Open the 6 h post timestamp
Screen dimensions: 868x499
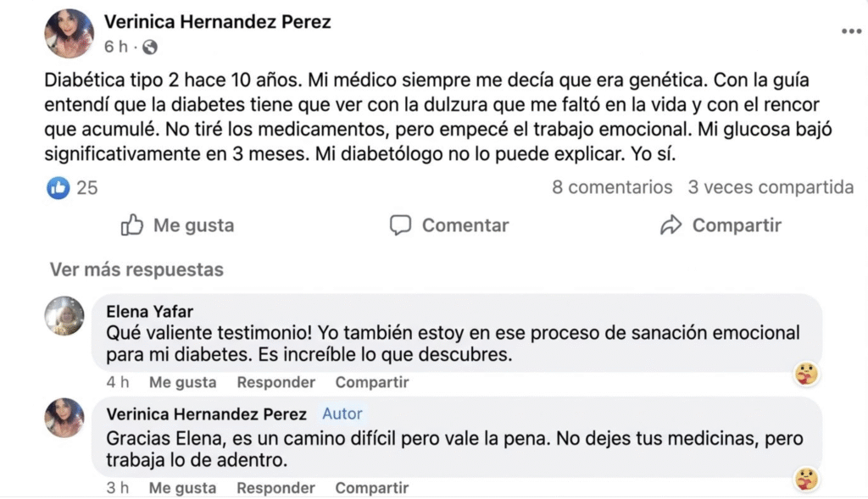coord(115,47)
